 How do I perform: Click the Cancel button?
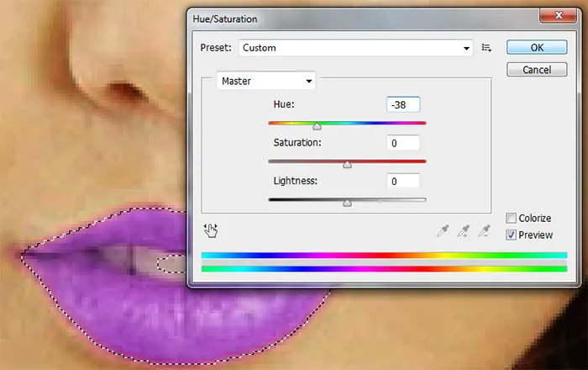537,70
